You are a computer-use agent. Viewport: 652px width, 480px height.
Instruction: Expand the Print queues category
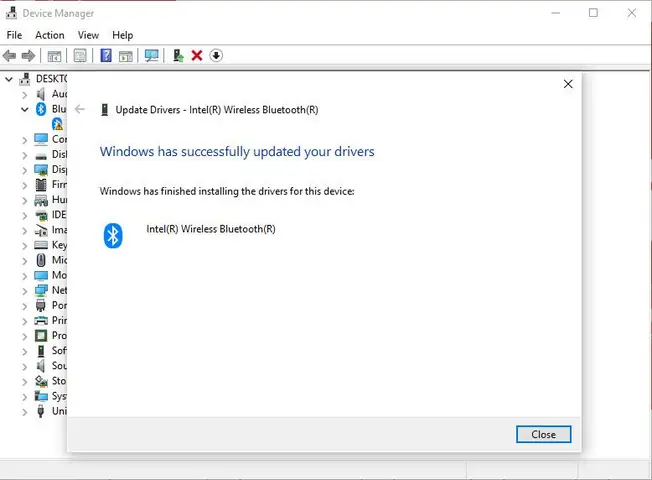[x=25, y=322]
